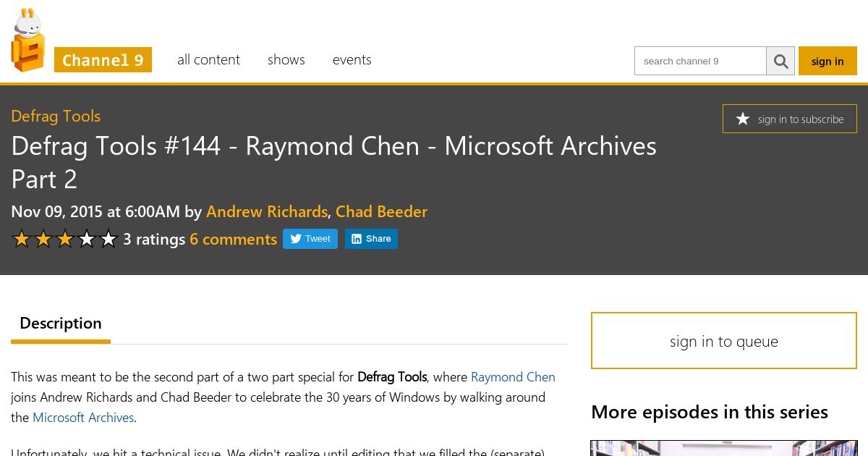
Task: Rate the video with the first star
Action: 22,239
